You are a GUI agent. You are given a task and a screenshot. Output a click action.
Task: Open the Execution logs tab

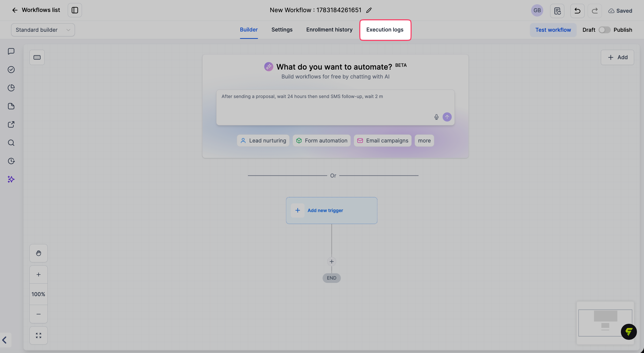385,30
